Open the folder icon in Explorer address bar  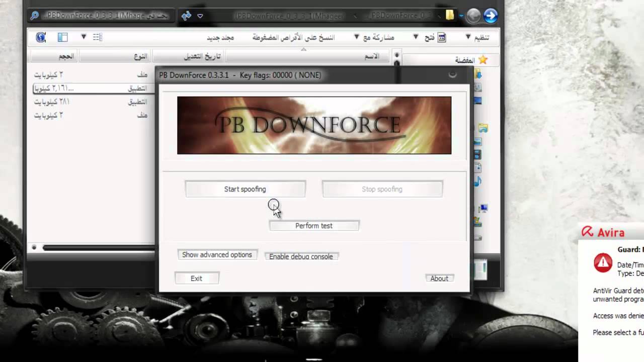coord(450,16)
